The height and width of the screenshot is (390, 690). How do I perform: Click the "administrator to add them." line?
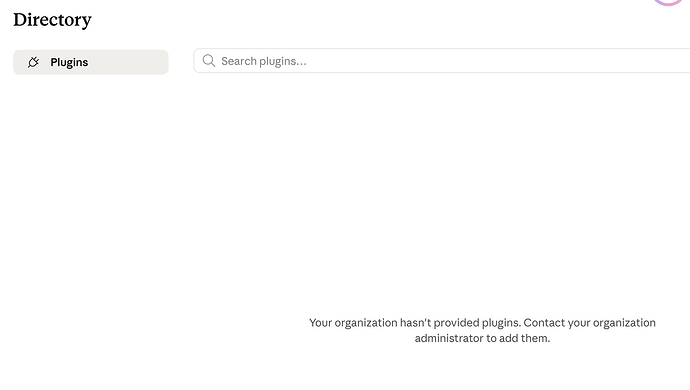click(x=482, y=338)
